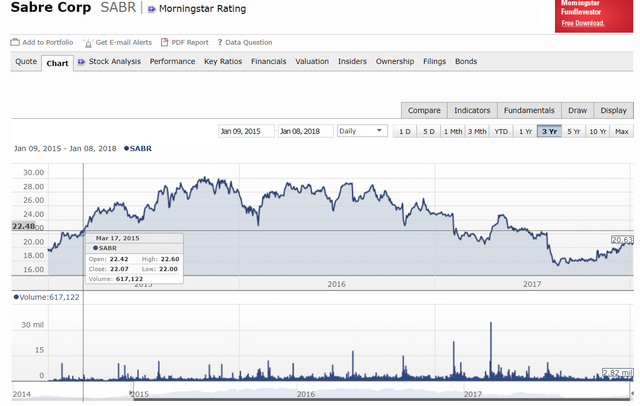640x406 pixels.
Task: Click the premium icon beside Stock Analysis
Action: [x=81, y=62]
